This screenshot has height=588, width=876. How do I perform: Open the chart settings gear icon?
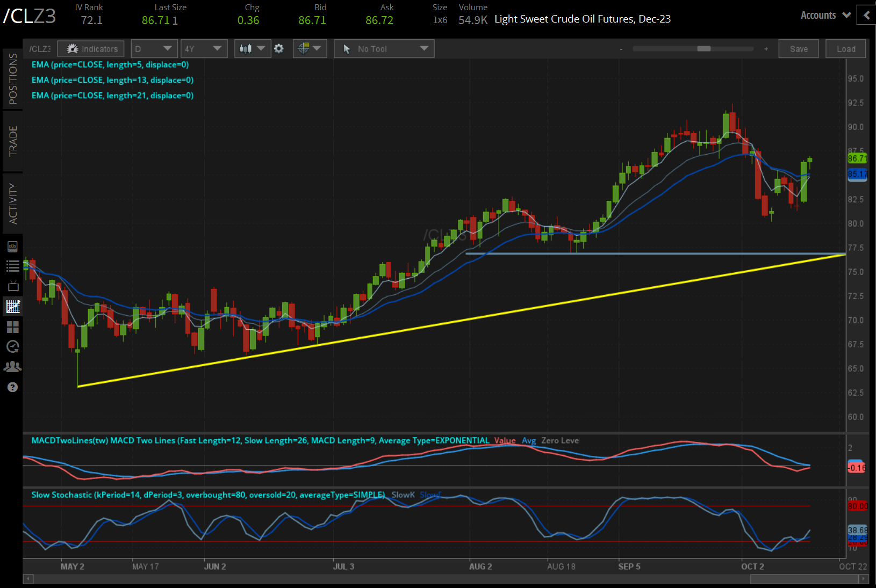(278, 49)
